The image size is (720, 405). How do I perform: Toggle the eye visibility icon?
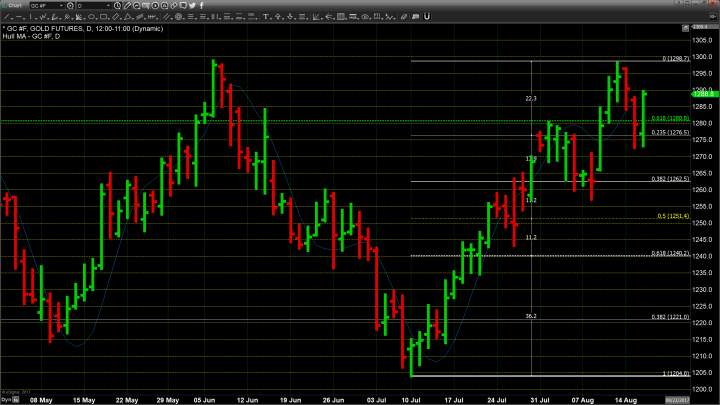(365, 17)
